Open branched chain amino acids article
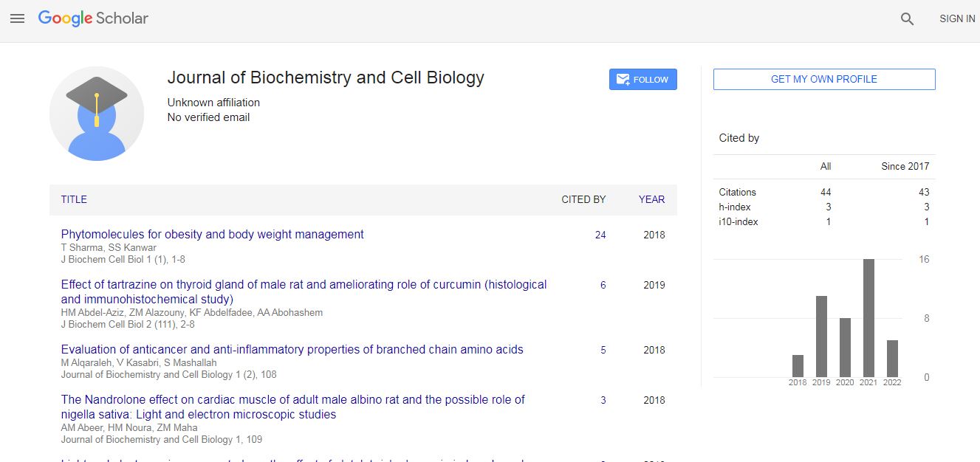The image size is (980, 462). pyautogui.click(x=292, y=350)
